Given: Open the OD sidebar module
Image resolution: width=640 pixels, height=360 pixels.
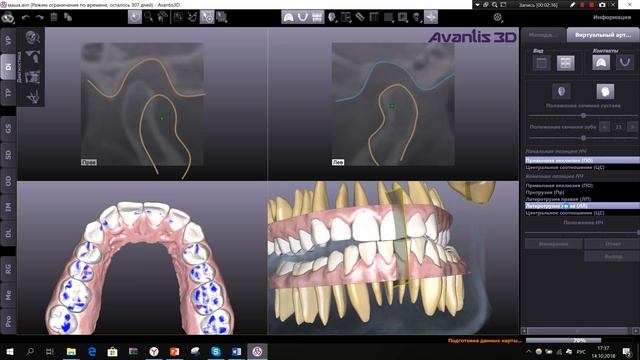Looking at the screenshot, I should coord(8,181).
